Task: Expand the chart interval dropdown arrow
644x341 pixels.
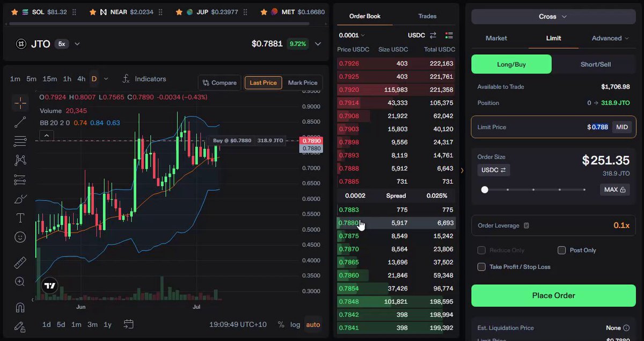Action: point(106,79)
